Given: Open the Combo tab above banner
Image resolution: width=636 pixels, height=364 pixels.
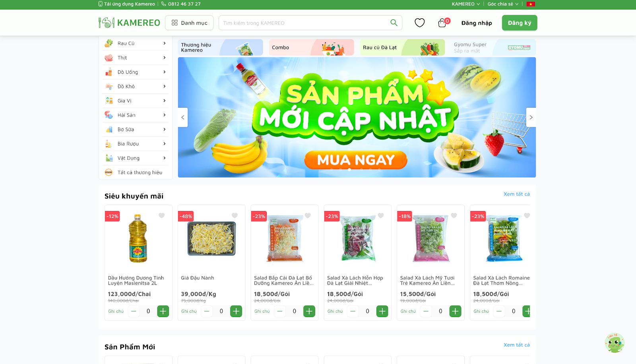Looking at the screenshot, I should 311,47.
